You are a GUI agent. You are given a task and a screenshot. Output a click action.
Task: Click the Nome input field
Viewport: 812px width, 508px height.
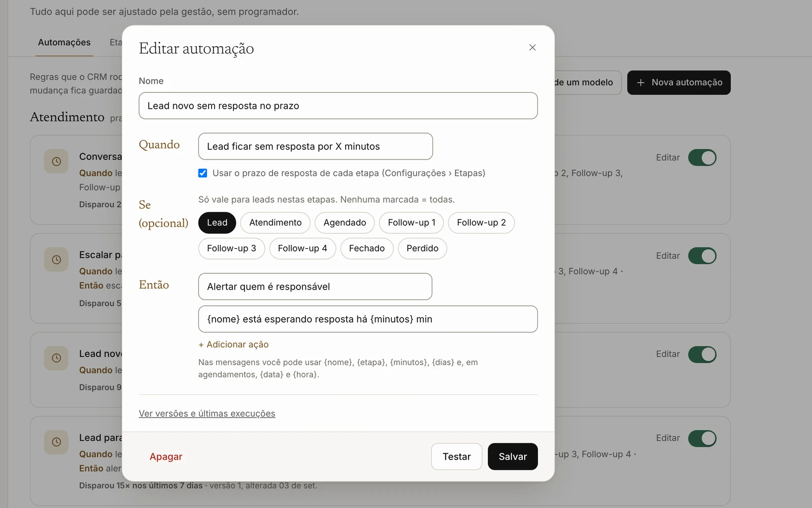point(338,106)
